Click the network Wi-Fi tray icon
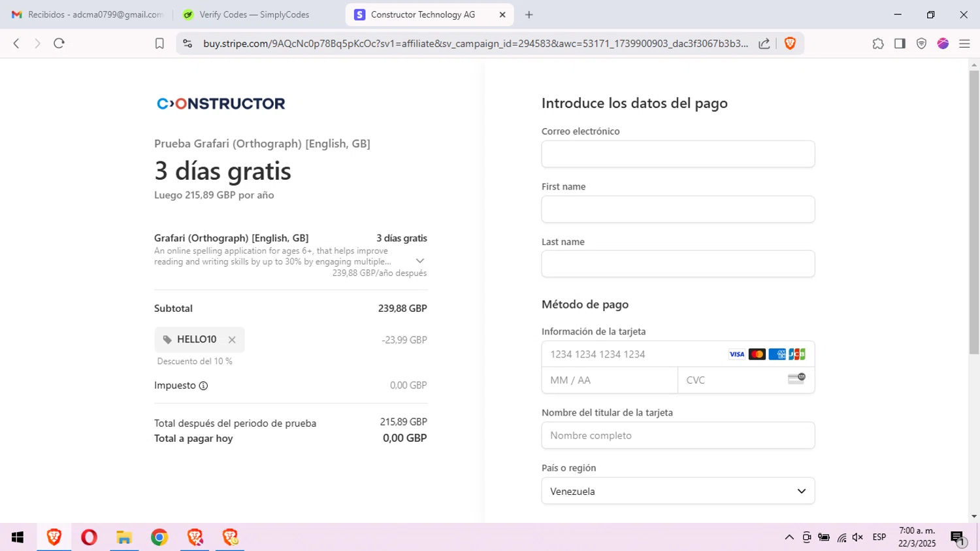Image resolution: width=980 pixels, height=551 pixels. pyautogui.click(x=841, y=537)
